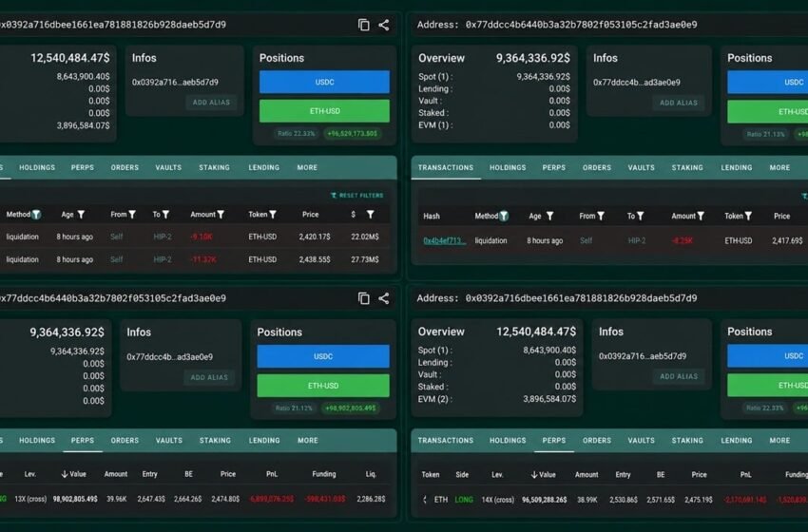This screenshot has width=808, height=532.
Task: Select blue USDC bar above Ratio 22.33% in transactions-view
Action: point(325,82)
